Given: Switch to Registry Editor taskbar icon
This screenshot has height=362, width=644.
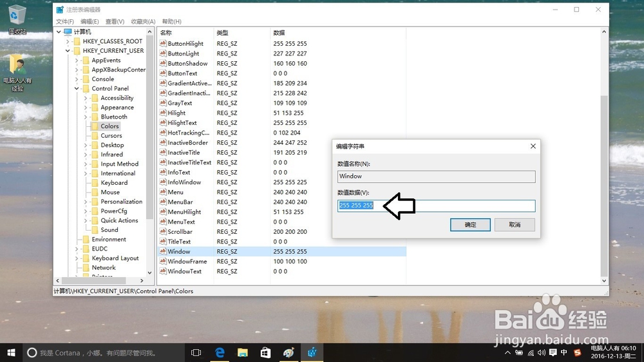Looking at the screenshot, I should pos(312,352).
